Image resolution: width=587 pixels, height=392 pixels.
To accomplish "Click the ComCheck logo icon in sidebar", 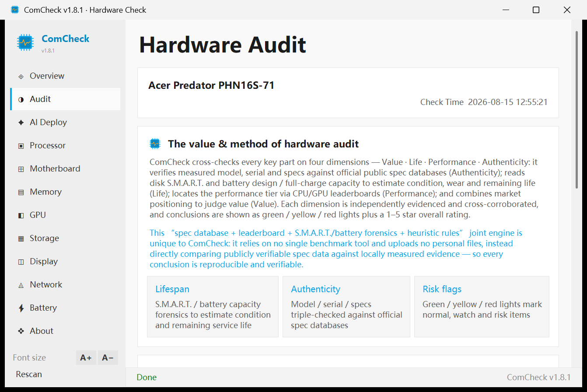I will pos(25,42).
